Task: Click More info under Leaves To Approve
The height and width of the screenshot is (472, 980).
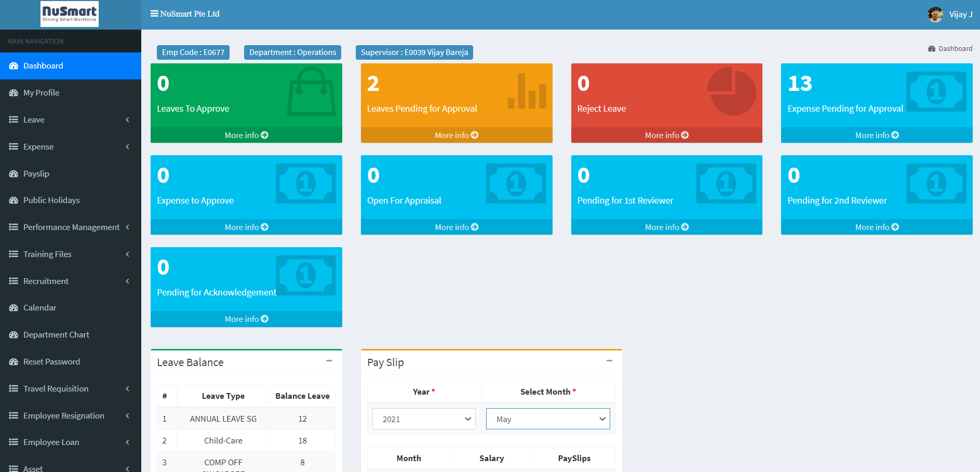Action: (x=246, y=135)
